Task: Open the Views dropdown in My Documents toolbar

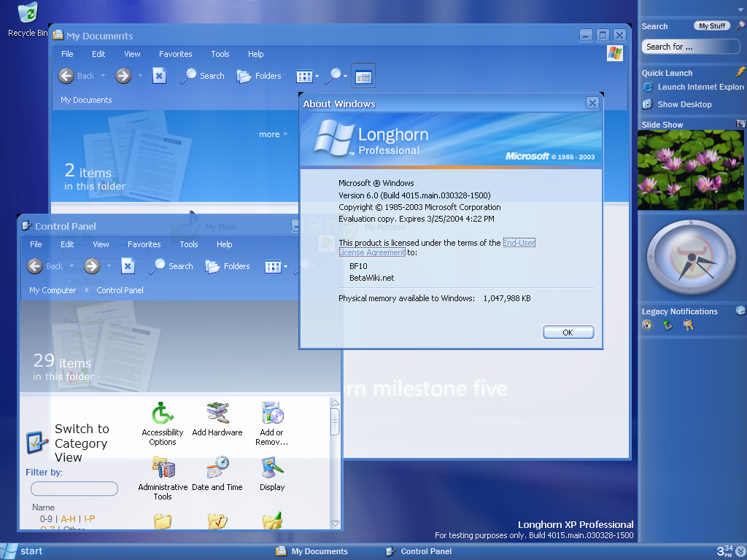Action: point(308,76)
